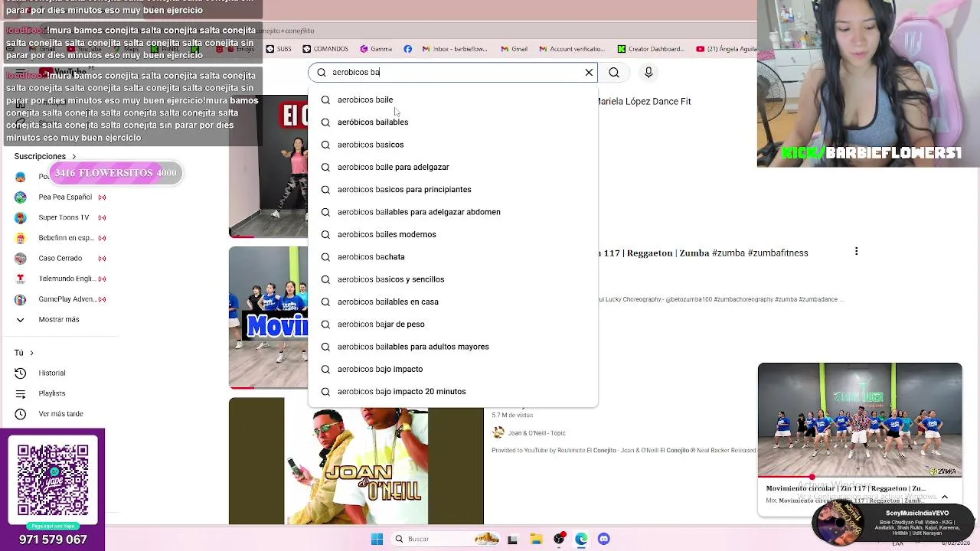Viewport: 980px width, 551px height.
Task: Select suggestion 'aerobicos basicos'
Action: tap(452, 145)
